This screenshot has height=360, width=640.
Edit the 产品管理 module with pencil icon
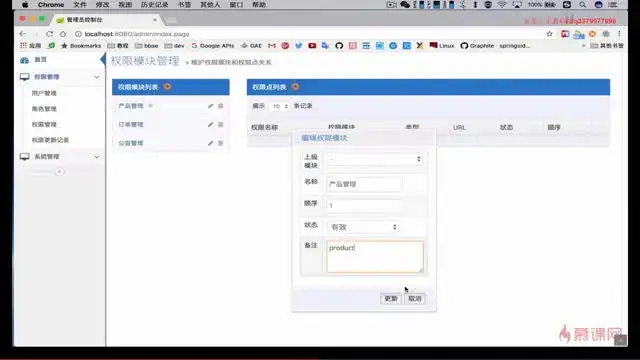211,106
